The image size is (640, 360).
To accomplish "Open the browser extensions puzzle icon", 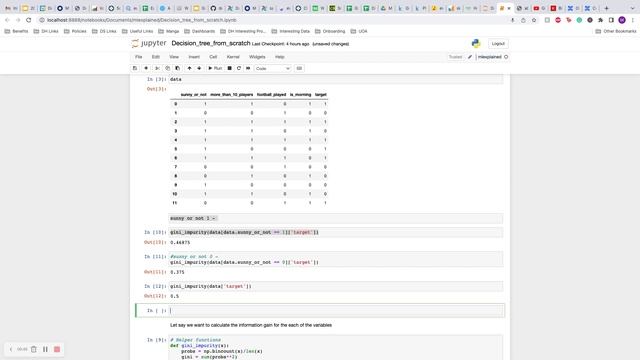I will click(600, 20).
